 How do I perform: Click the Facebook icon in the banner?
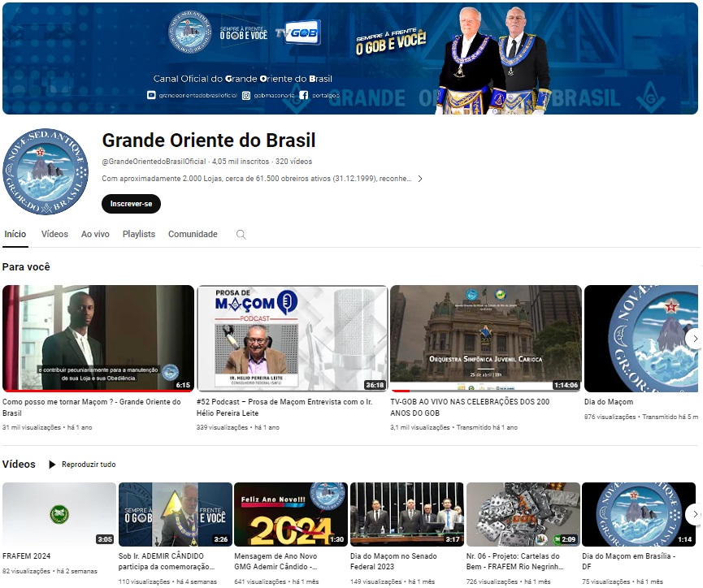[x=303, y=95]
